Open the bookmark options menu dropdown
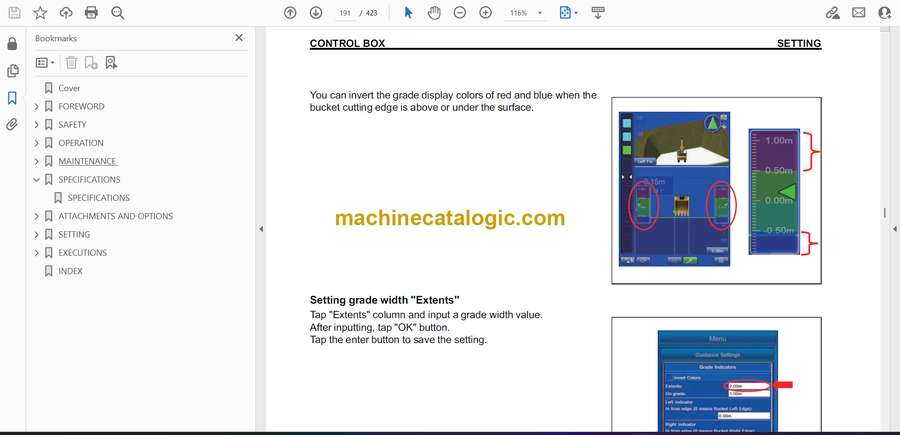 coord(45,63)
